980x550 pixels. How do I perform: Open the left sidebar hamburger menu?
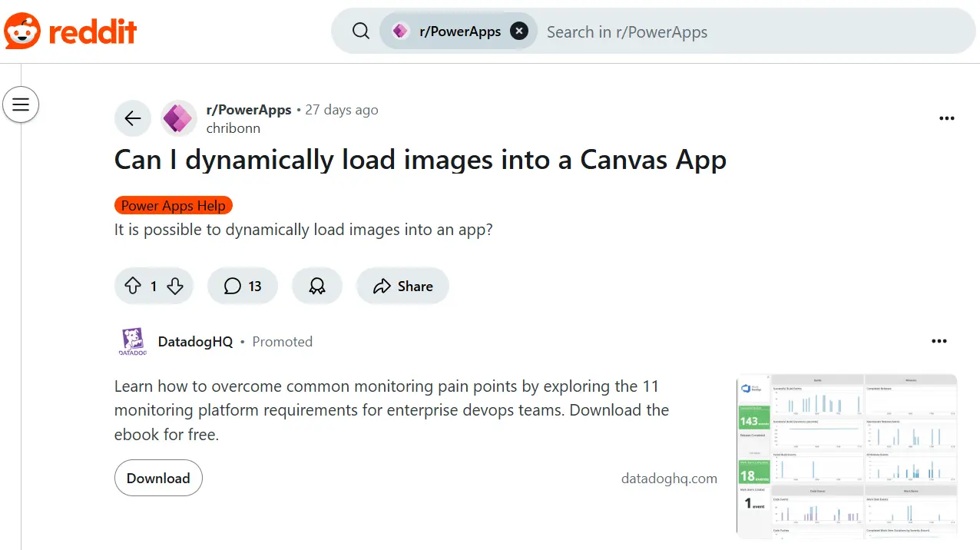[x=21, y=104]
